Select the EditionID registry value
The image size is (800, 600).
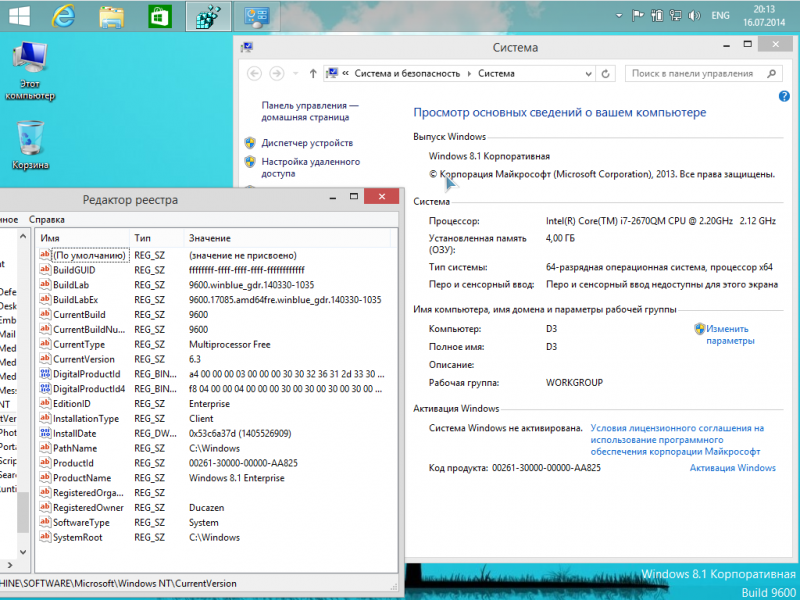pyautogui.click(x=71, y=404)
